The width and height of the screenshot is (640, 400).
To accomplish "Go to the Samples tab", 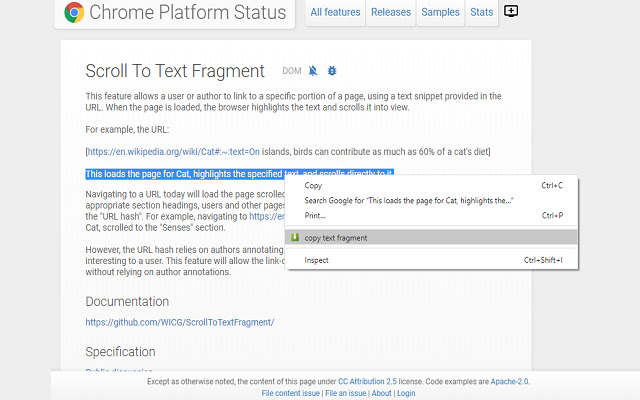I will (x=441, y=13).
